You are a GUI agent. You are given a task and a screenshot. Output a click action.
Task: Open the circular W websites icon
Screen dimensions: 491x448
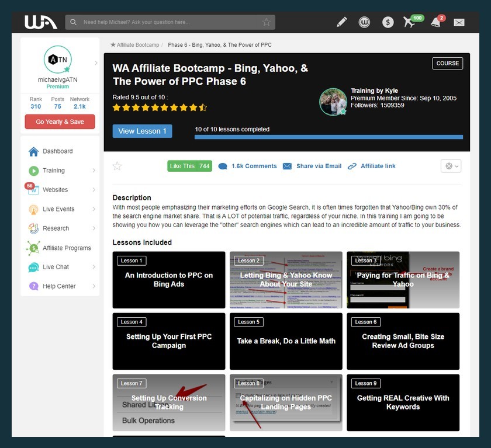click(364, 22)
